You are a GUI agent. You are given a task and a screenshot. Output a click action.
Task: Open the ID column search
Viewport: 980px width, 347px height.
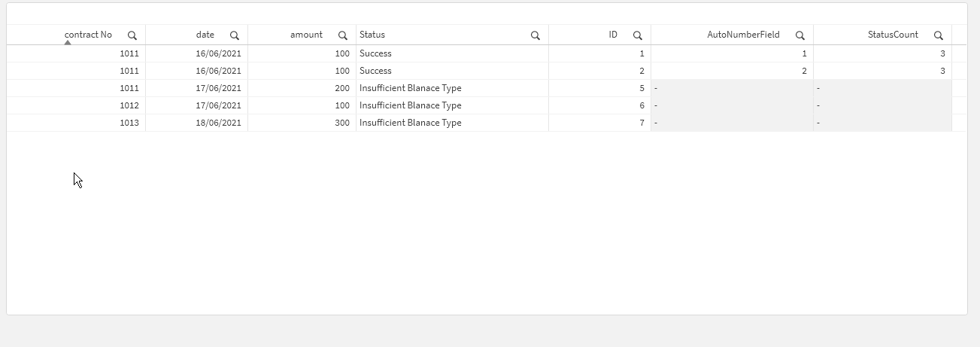coord(638,35)
